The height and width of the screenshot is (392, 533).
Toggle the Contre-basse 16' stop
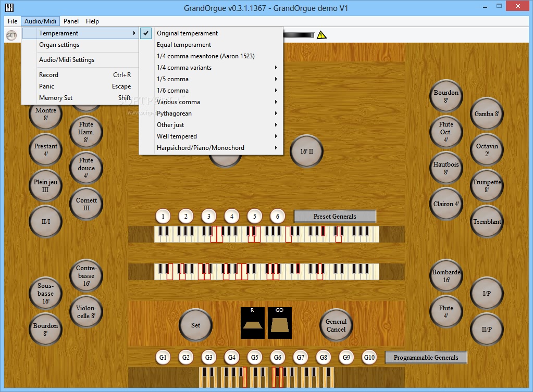(86, 275)
